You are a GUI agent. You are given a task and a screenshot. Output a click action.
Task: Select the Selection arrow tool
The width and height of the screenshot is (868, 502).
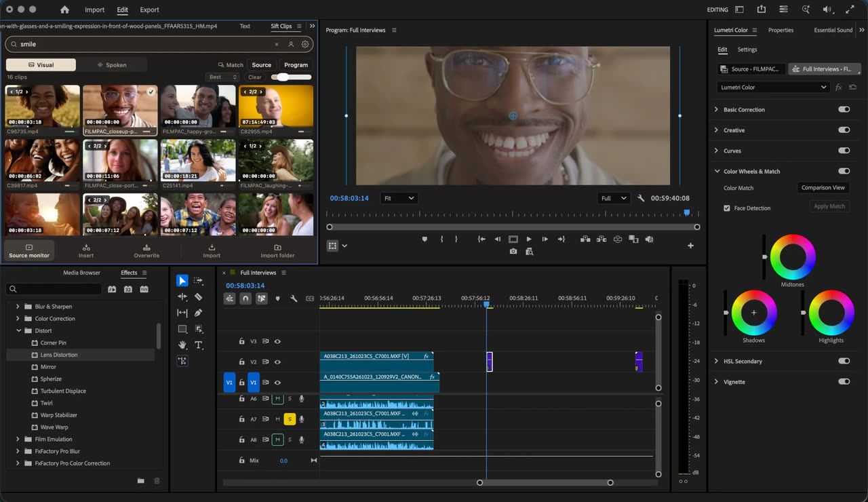click(182, 280)
